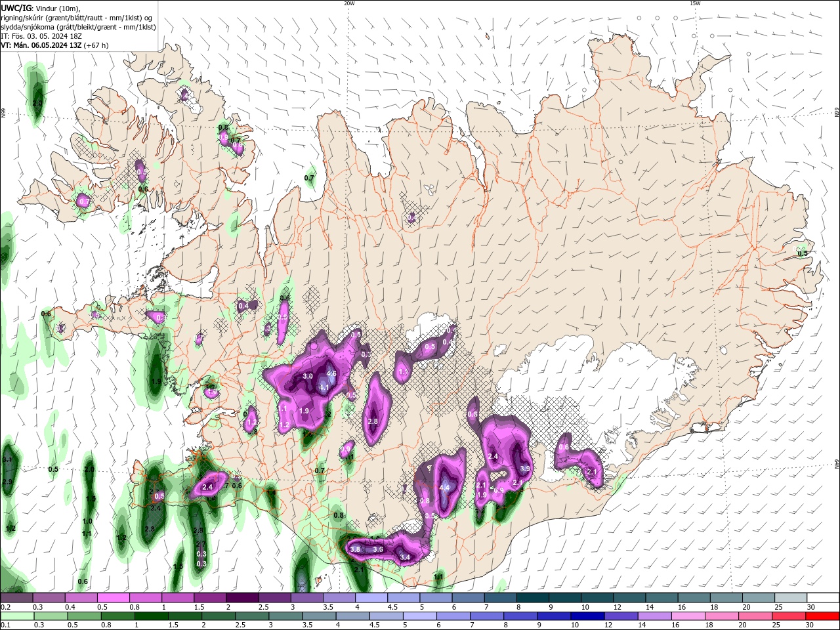Image resolution: width=840 pixels, height=630 pixels.
Task: Select the '3.9' precipitation value on the map
Action: click(524, 469)
